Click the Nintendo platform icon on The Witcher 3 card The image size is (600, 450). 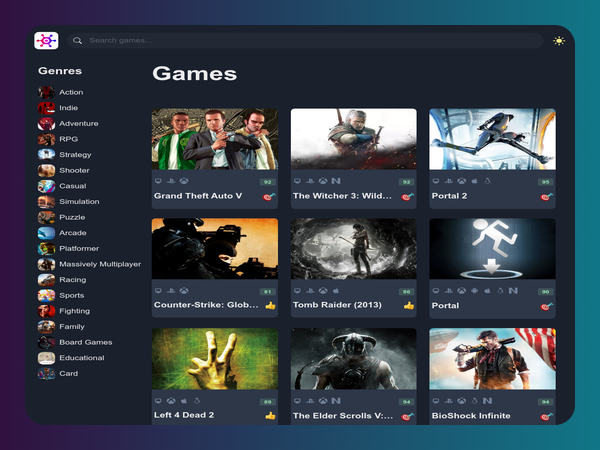(x=336, y=182)
